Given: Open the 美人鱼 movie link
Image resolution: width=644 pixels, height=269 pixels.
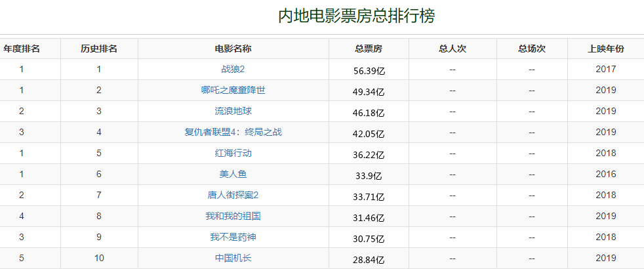Looking at the screenshot, I should point(233,174).
